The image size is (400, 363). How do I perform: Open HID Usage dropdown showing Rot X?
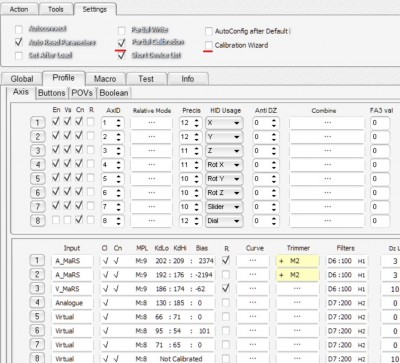[x=224, y=165]
